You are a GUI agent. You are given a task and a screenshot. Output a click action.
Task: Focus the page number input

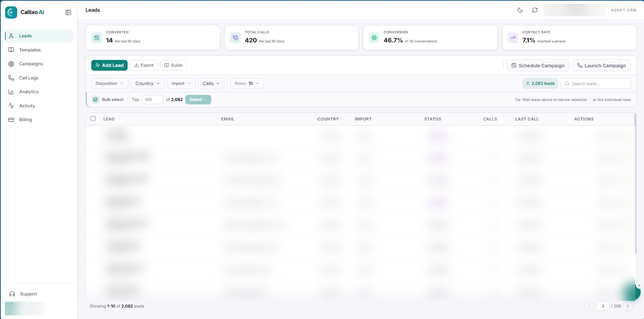[x=603, y=306]
